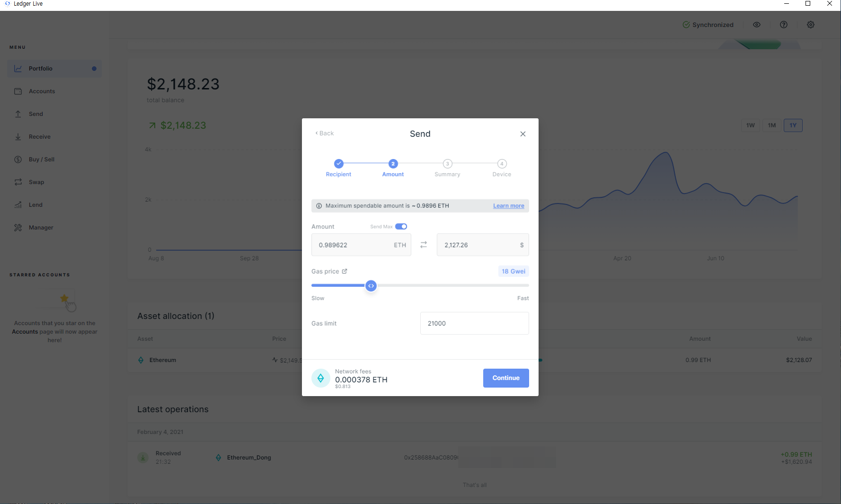Click the +0.99 ETH operation amount

point(796,454)
